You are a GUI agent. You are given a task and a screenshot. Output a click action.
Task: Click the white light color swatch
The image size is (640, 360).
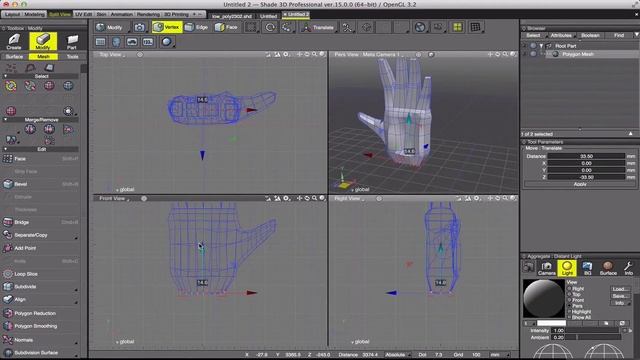551,323
